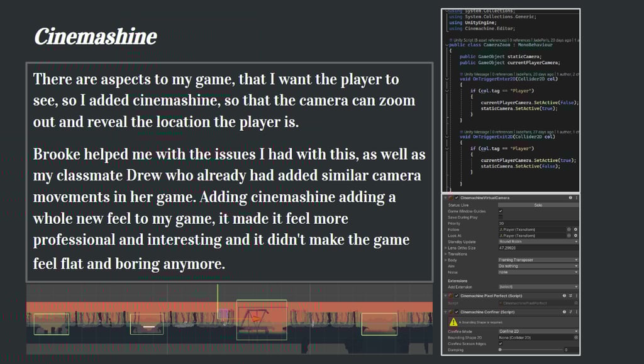Select pink player object in scene view
644x364 pixels.
click(223, 314)
